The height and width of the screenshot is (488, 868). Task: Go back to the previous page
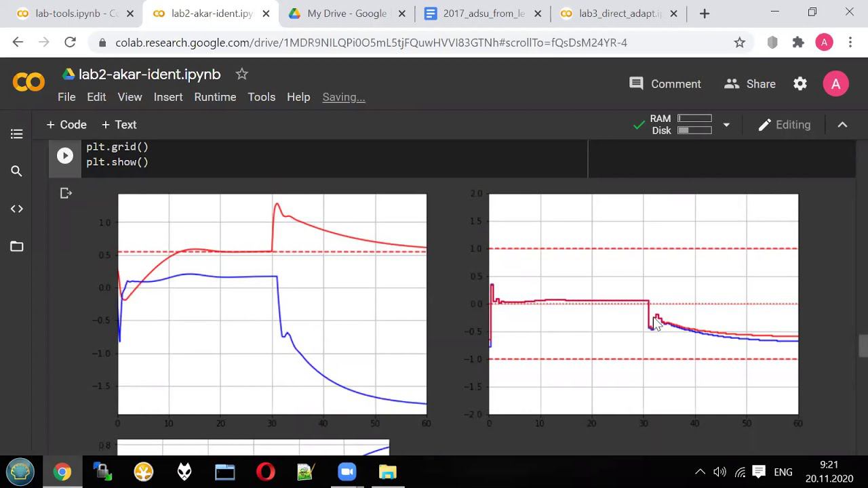click(x=18, y=43)
